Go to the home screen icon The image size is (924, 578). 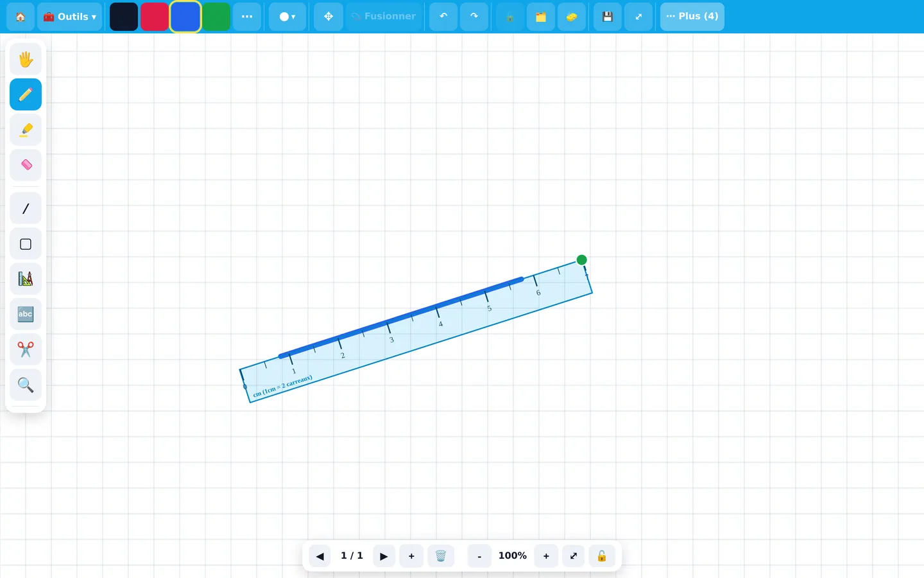tap(21, 17)
